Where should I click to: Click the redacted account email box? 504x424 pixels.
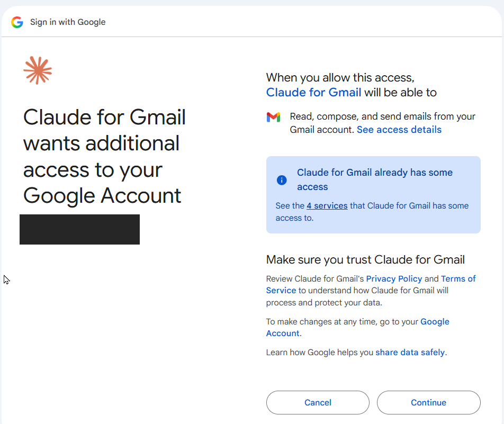click(80, 230)
